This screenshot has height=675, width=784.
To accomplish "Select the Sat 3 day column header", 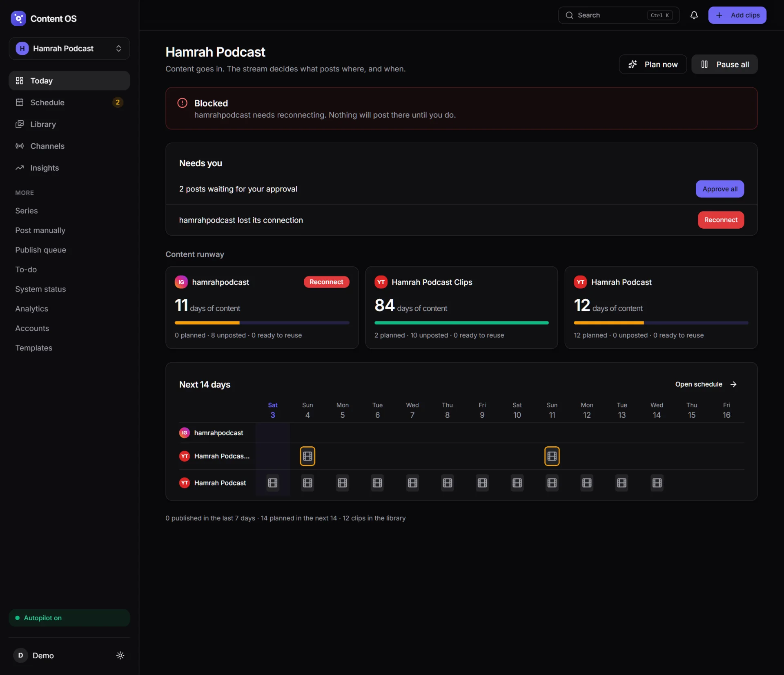I will (x=272, y=410).
